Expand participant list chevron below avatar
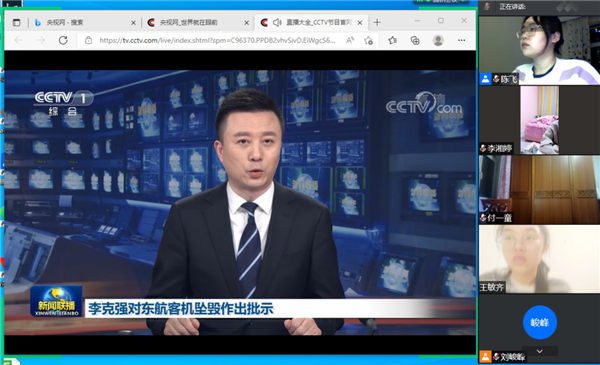Viewport: 600px width, 365px height. pyautogui.click(x=540, y=351)
